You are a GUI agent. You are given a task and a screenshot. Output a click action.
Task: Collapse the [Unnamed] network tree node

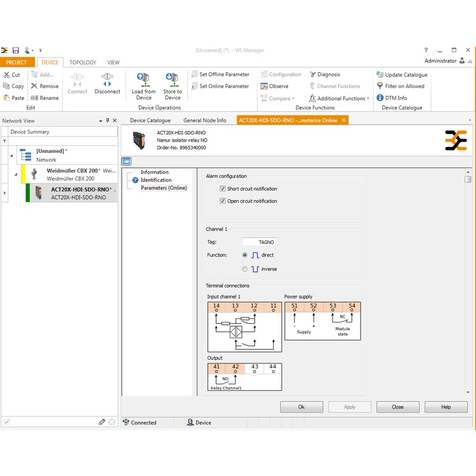(x=11, y=155)
